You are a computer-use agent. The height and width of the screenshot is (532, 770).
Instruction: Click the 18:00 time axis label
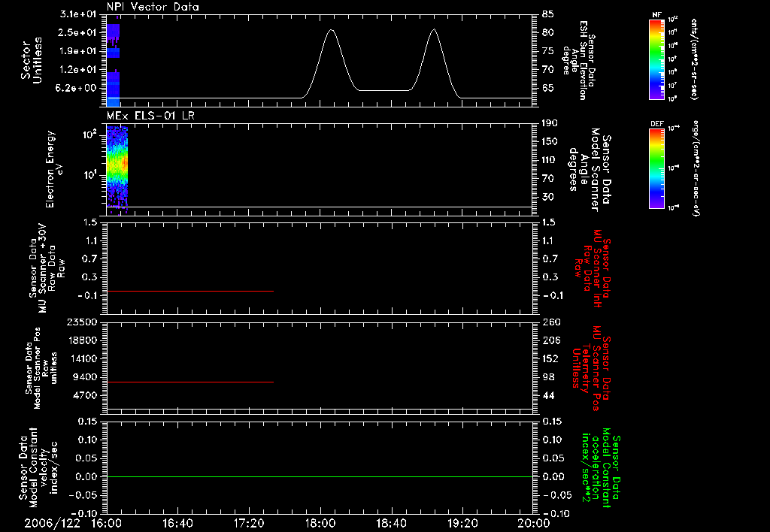click(320, 523)
